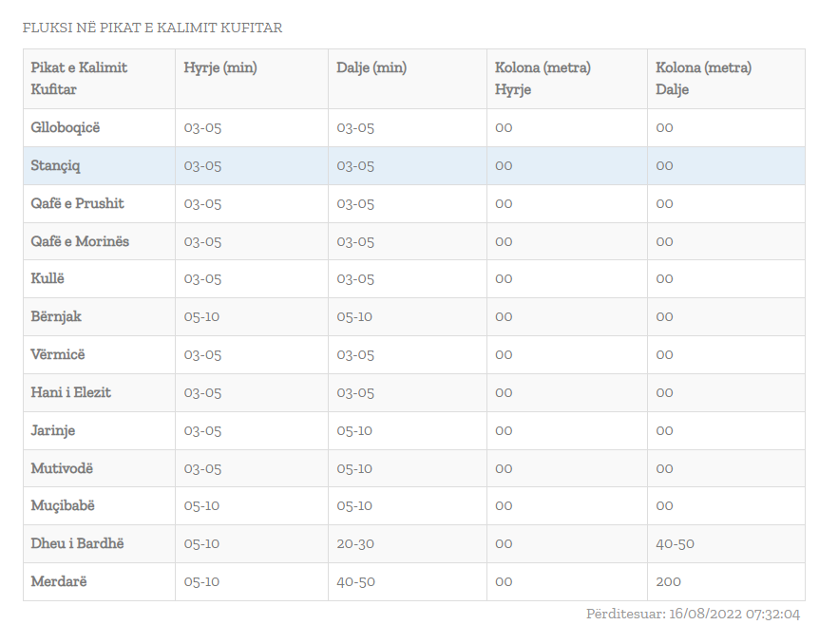Click the Qafë e Prushit row label
This screenshot has width=819, height=644.
coord(77,203)
